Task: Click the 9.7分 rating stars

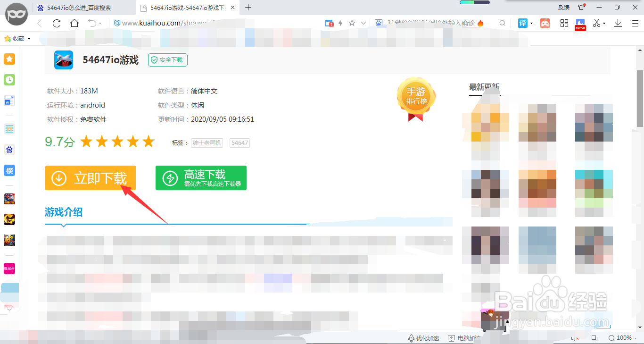Action: 117,141
